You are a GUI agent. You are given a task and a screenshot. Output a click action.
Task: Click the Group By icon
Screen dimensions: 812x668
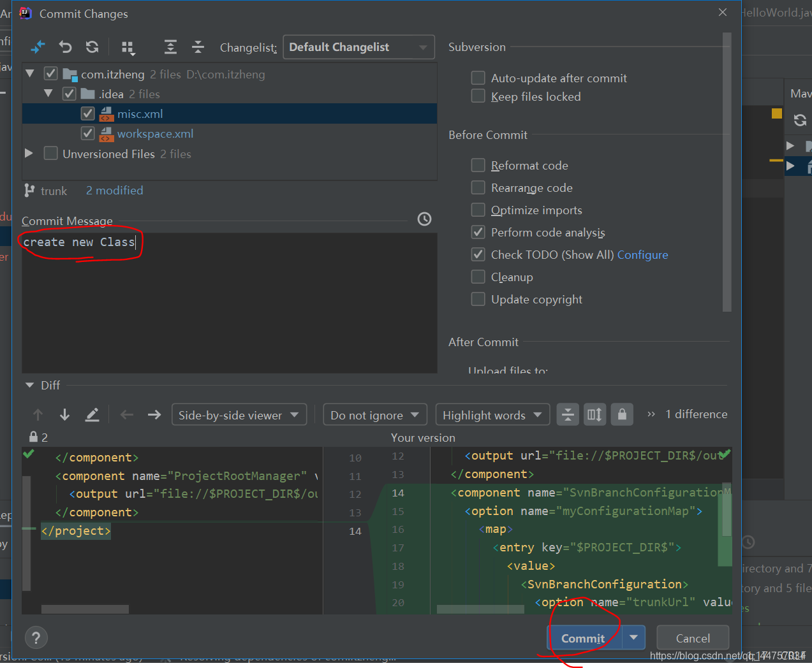[x=128, y=47]
